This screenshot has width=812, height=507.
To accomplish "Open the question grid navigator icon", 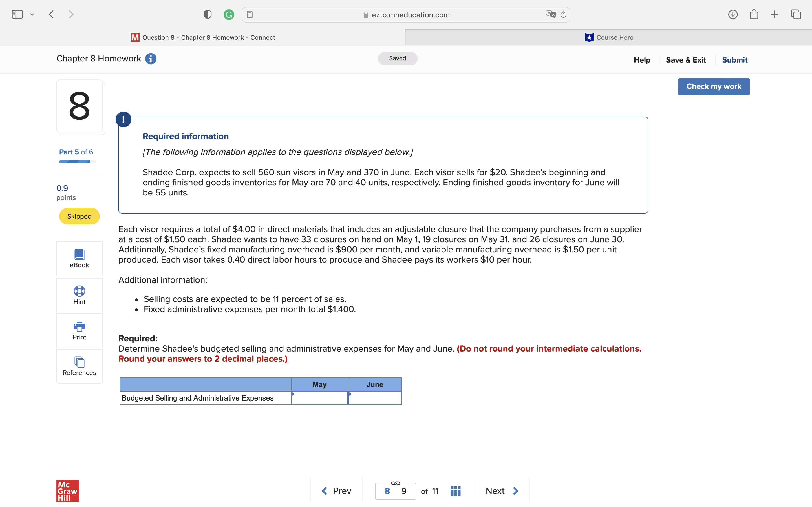I will point(455,491).
